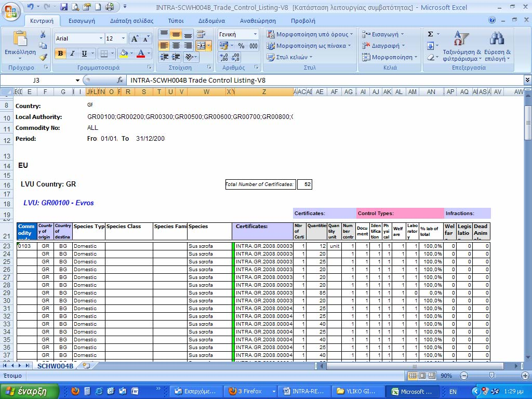Open the Τύποι ribbon tab

click(x=176, y=21)
